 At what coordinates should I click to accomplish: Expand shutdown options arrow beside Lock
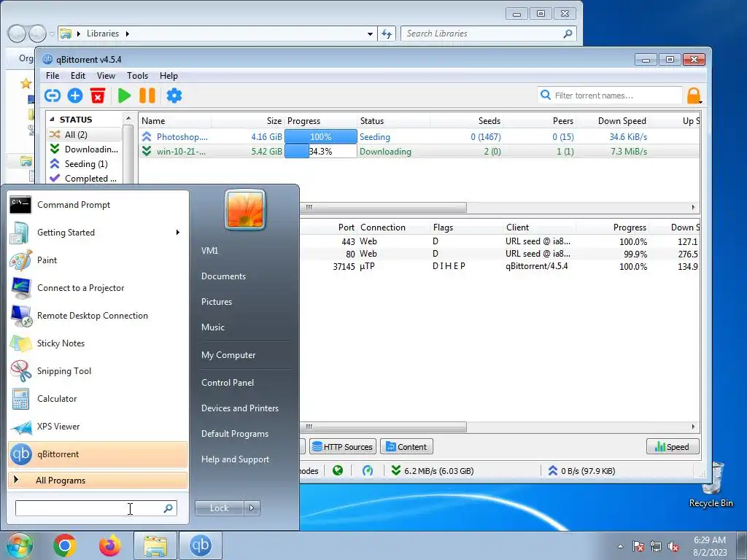click(252, 508)
